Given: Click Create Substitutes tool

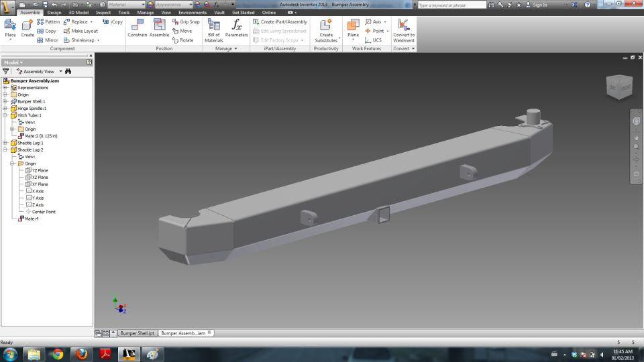Looking at the screenshot, I should pos(326,30).
